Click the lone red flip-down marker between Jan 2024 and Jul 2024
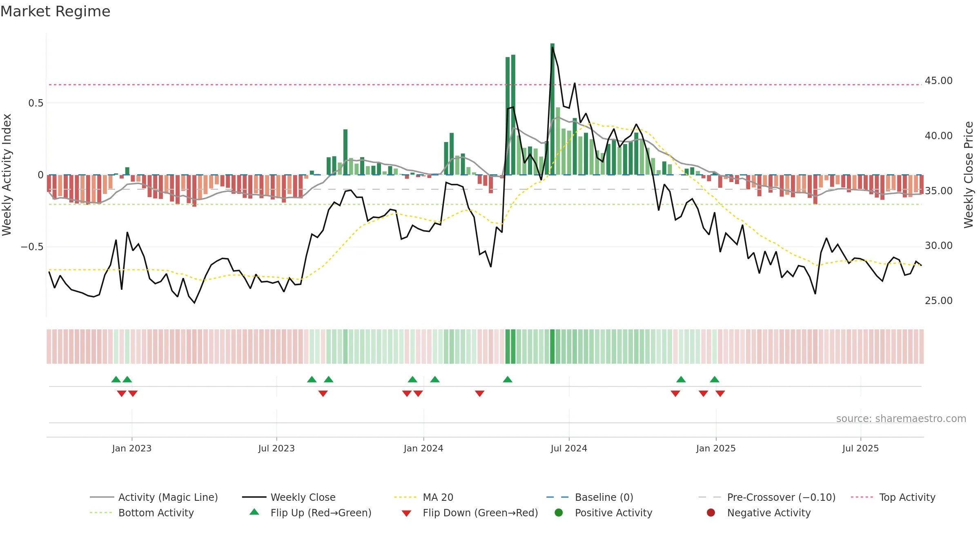This screenshot has width=980, height=551. (480, 393)
